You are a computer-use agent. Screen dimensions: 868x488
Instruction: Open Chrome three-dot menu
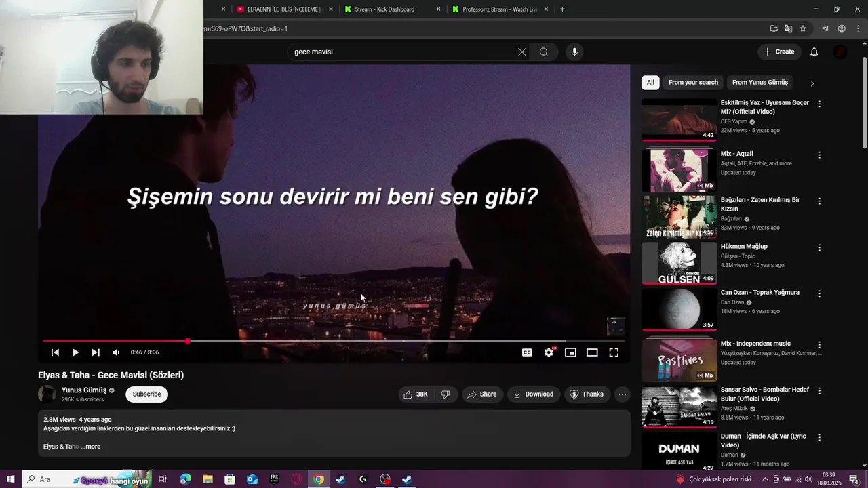pos(858,28)
